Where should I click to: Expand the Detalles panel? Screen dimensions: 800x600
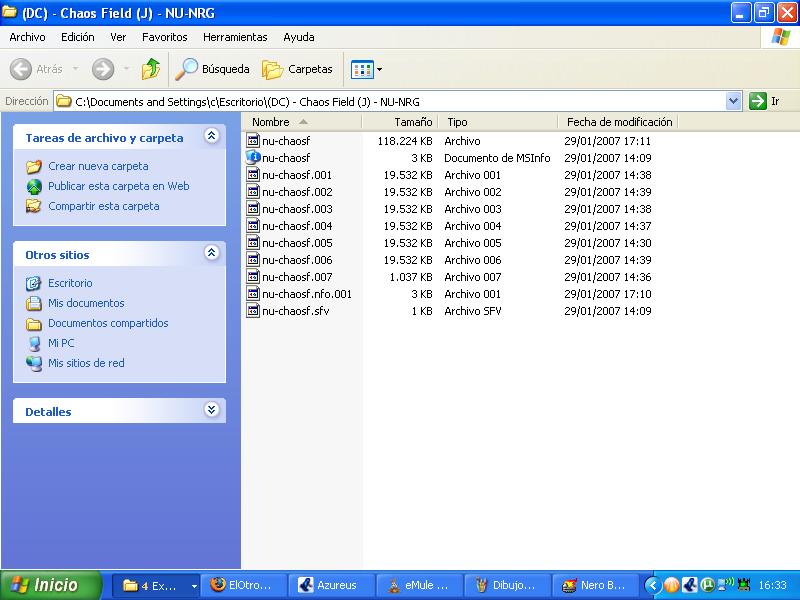coord(211,409)
